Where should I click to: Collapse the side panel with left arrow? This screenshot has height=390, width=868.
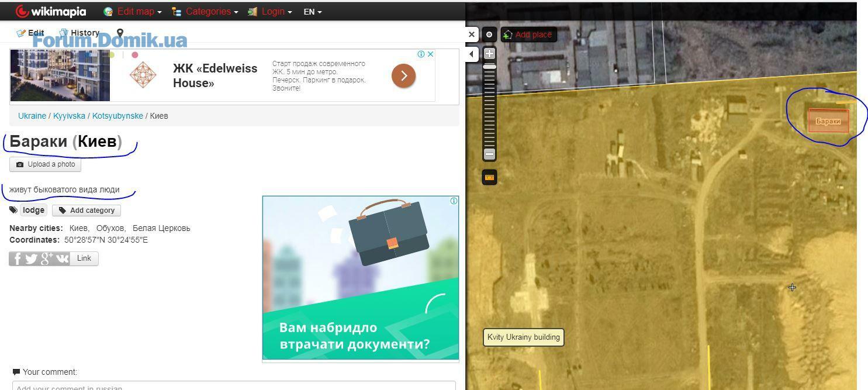tap(472, 54)
